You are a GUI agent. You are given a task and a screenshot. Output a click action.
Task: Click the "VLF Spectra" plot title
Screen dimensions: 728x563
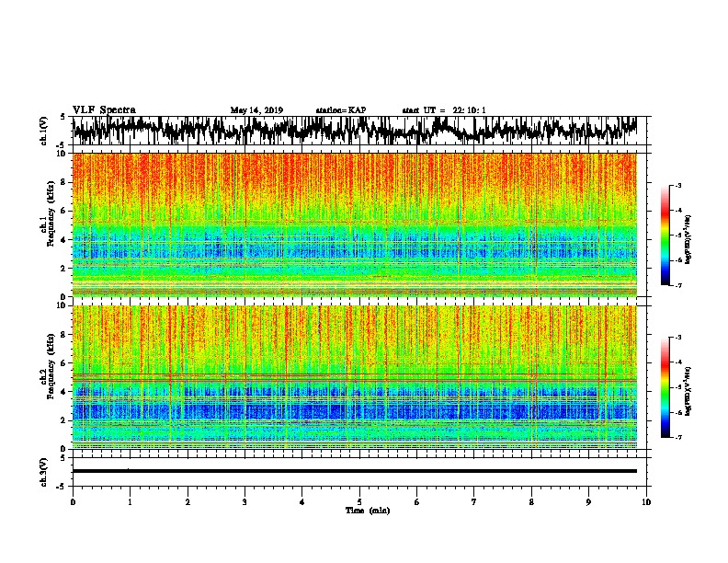tap(104, 109)
